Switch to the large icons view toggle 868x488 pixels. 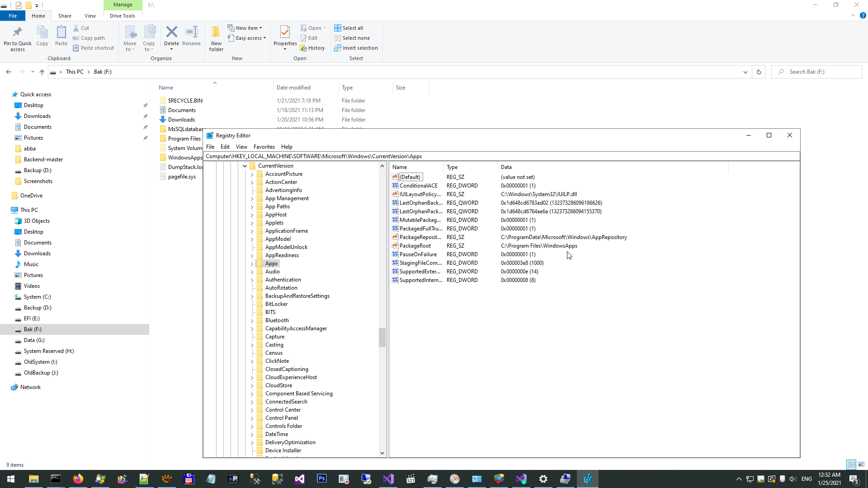coord(861,465)
